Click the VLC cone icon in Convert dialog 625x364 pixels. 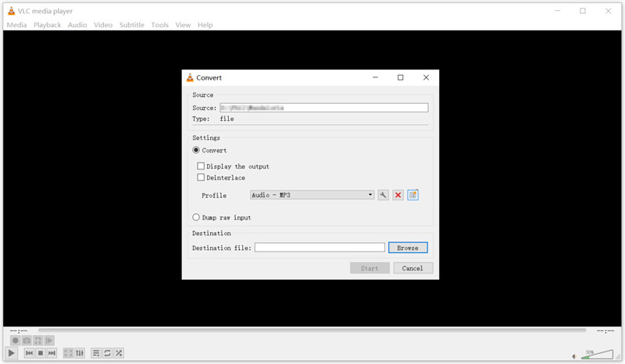[x=190, y=78]
